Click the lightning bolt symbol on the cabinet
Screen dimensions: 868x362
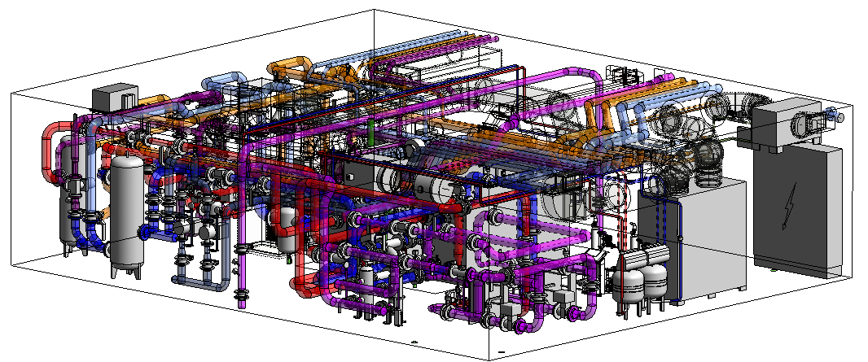click(788, 206)
